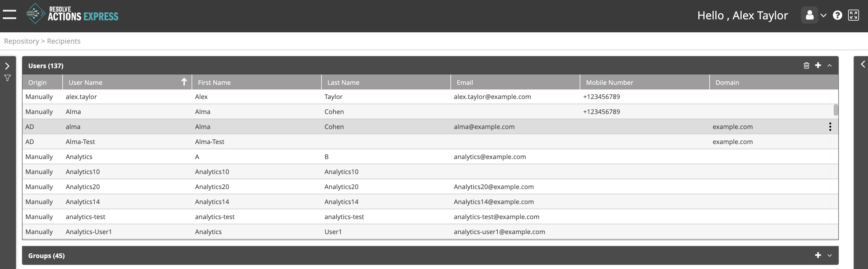Viewport: 868px width, 269px height.
Task: Select the Alma-Test user name cell
Action: point(80,142)
